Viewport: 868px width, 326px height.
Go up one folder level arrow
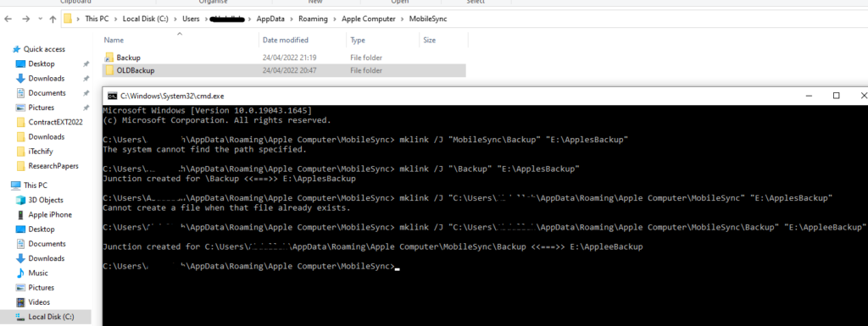pos(53,19)
